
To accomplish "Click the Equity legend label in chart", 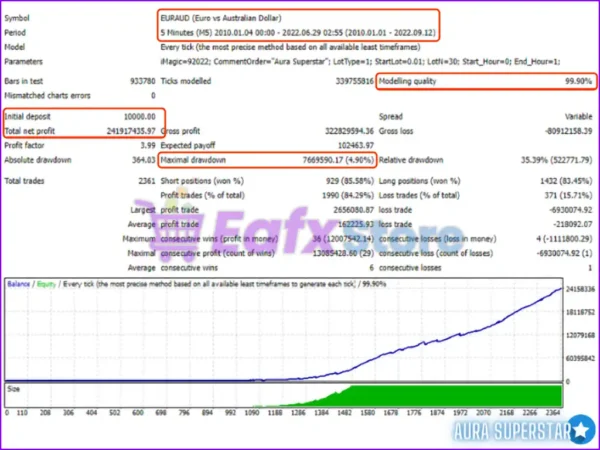I will (46, 284).
